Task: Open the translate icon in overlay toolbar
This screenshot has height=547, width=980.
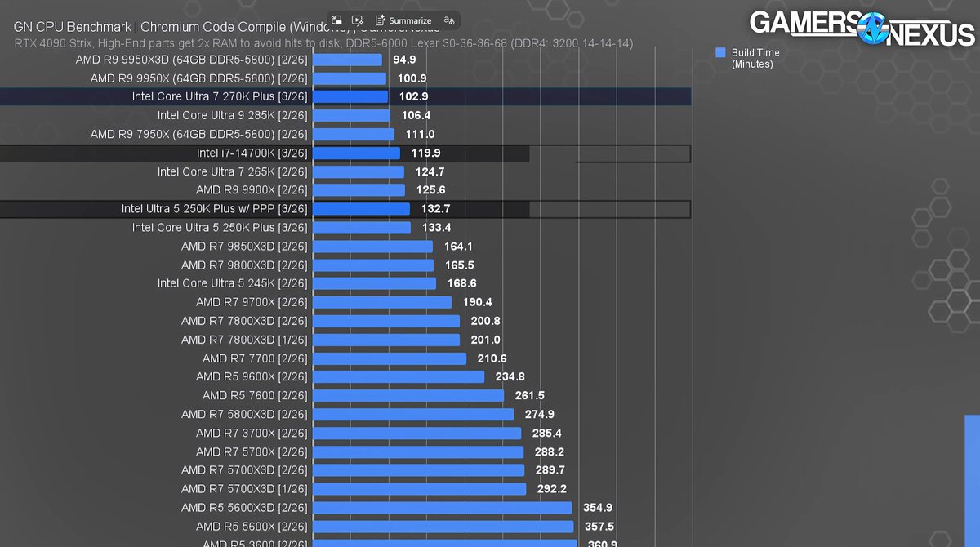Action: click(448, 20)
